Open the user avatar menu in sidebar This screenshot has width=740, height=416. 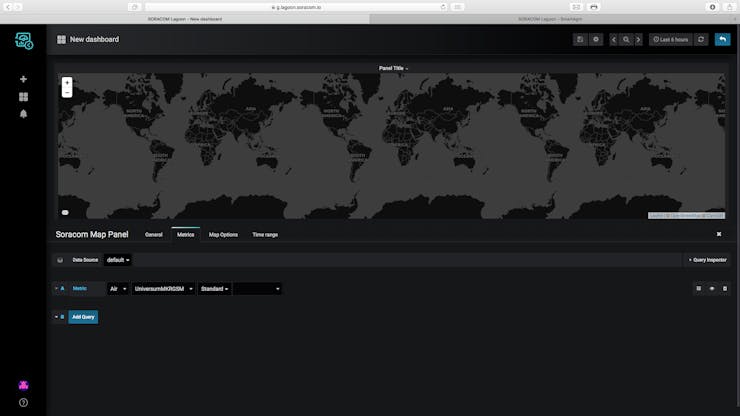click(x=23, y=385)
